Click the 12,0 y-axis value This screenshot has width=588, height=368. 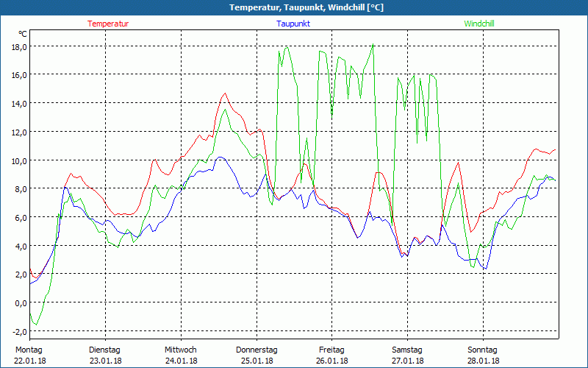point(19,132)
